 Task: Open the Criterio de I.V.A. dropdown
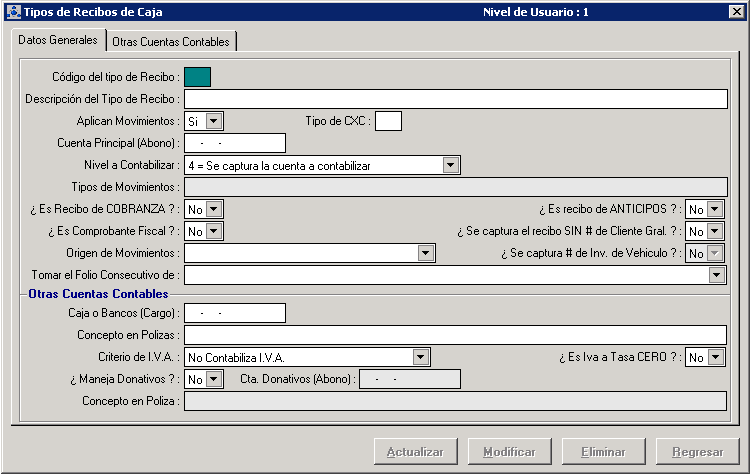(421, 357)
